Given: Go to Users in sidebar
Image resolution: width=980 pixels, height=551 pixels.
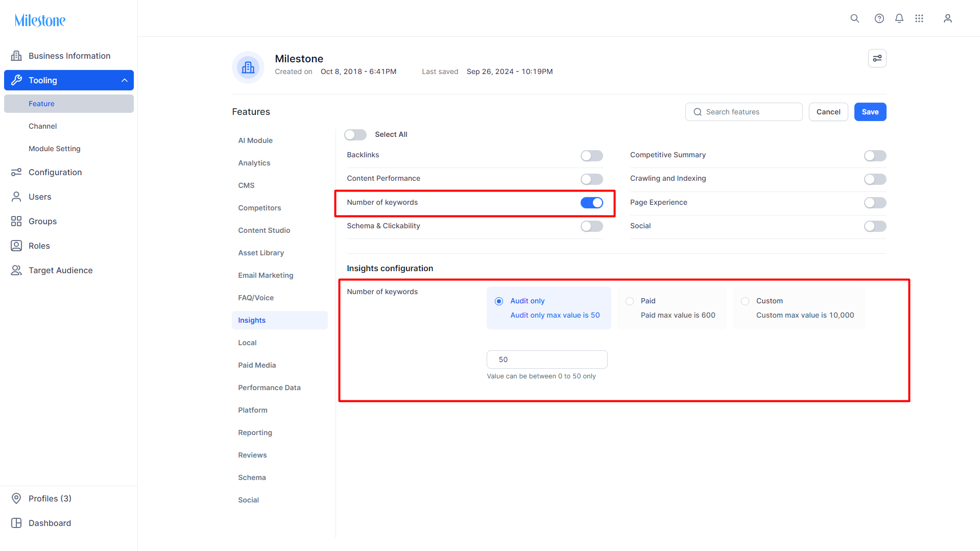Looking at the screenshot, I should tap(69, 197).
